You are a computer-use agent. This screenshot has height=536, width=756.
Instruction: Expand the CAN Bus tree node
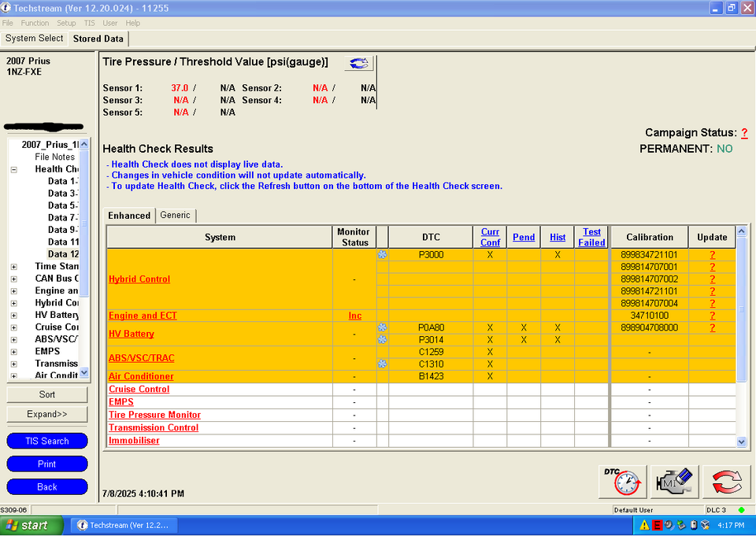(x=14, y=279)
